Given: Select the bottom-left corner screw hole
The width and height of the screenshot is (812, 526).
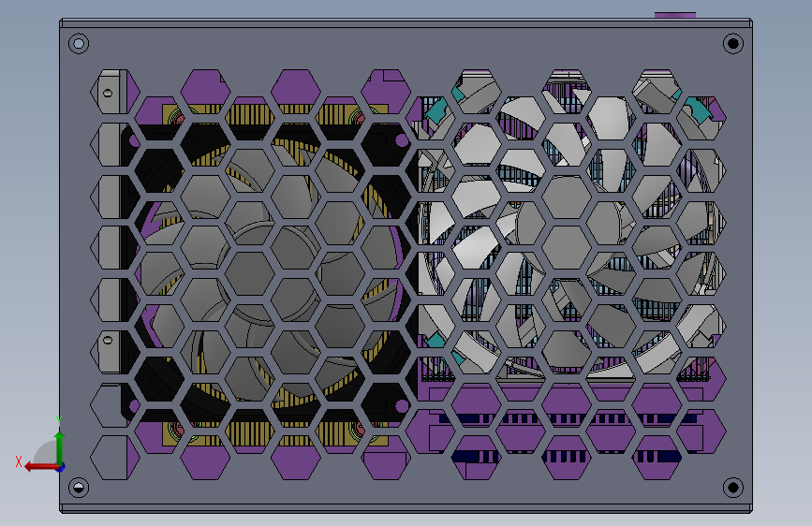Looking at the screenshot, I should [79, 488].
